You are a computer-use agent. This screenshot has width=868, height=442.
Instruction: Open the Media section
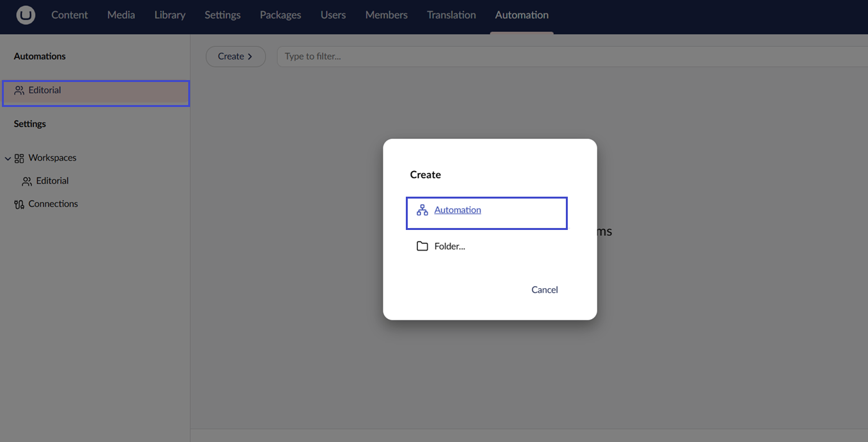(x=121, y=15)
